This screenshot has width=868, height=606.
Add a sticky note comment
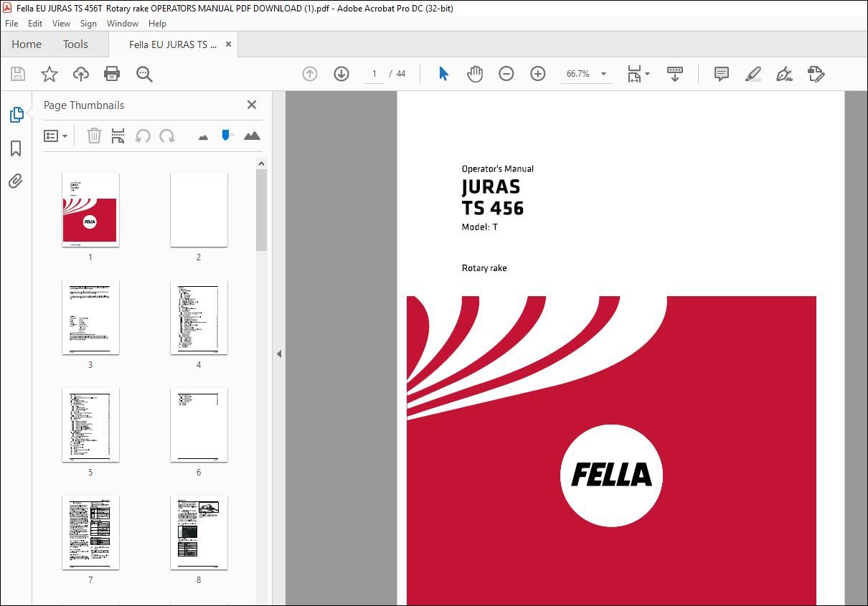(720, 73)
